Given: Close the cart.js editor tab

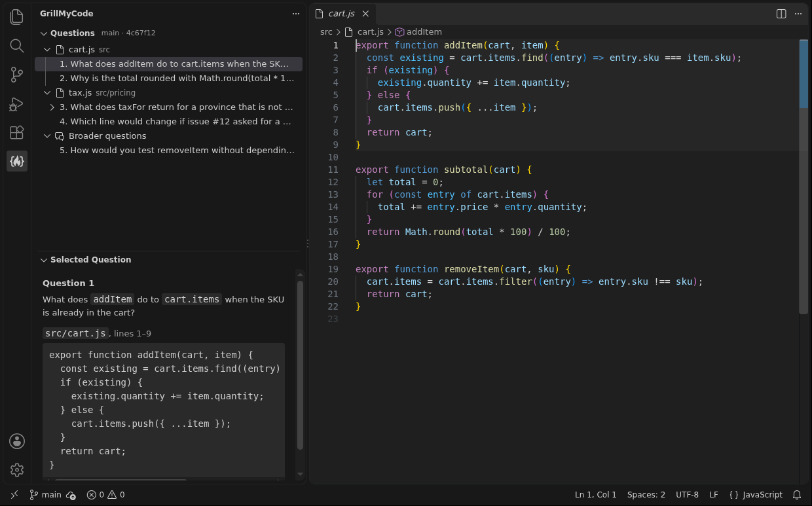Looking at the screenshot, I should coord(365,14).
